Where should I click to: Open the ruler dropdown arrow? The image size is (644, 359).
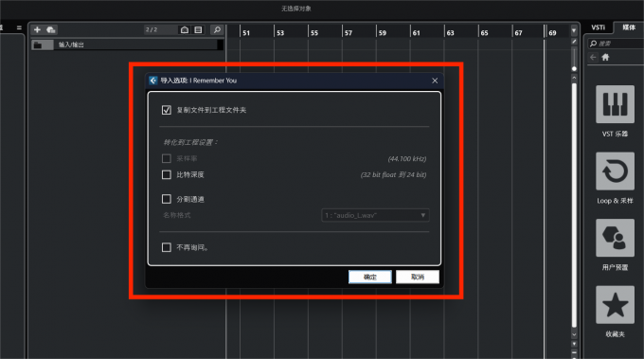coord(574,31)
